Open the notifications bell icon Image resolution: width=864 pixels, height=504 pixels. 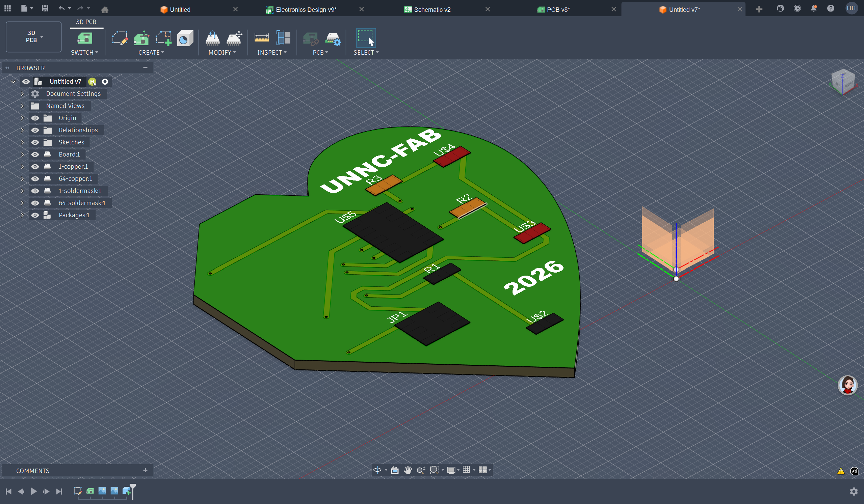point(813,8)
